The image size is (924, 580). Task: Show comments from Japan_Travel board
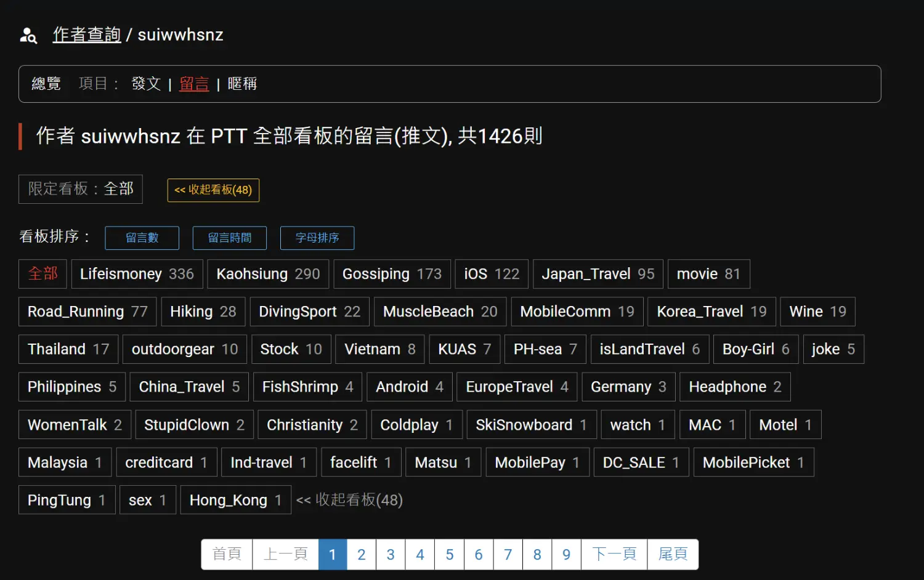[598, 274]
